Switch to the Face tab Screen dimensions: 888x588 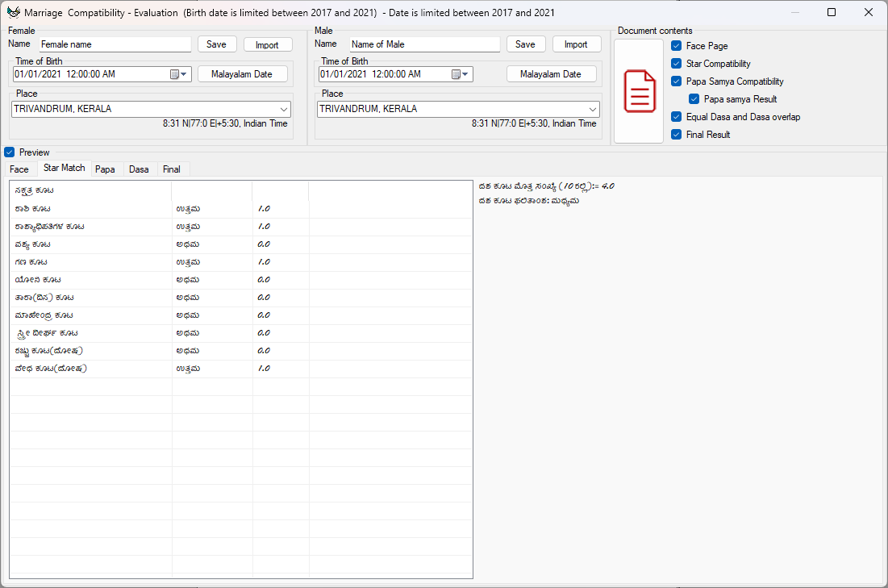tap(19, 169)
